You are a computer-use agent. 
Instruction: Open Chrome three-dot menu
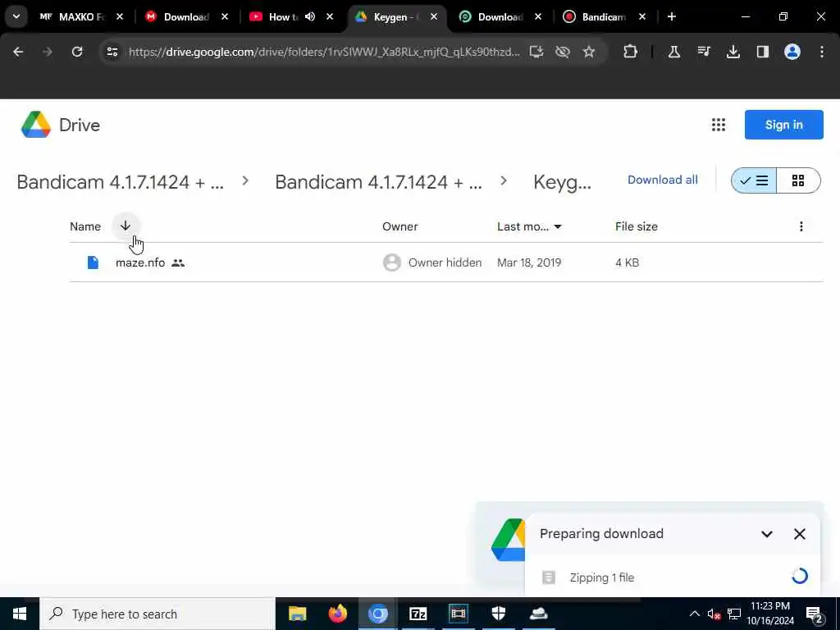click(x=822, y=52)
